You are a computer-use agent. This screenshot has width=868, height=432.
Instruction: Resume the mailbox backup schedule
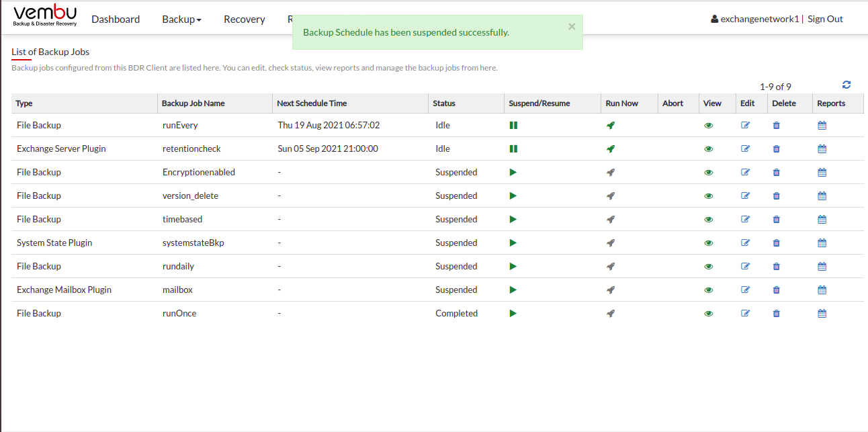pos(513,290)
